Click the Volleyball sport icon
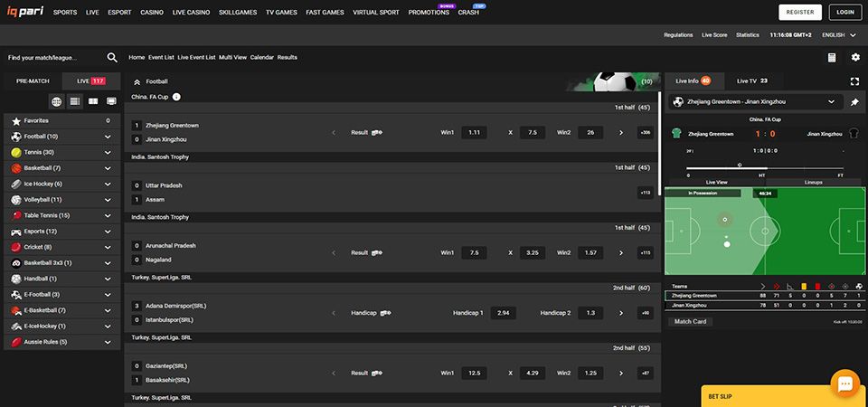 pos(16,200)
